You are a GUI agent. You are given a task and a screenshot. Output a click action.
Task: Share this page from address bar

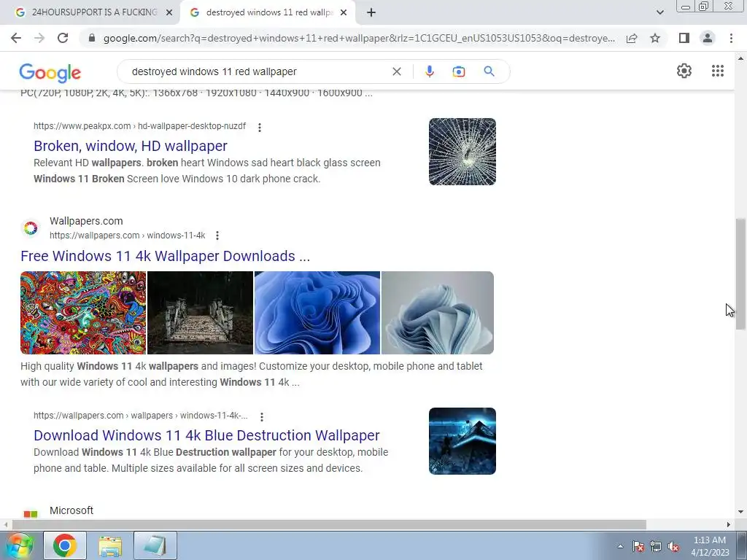point(632,38)
